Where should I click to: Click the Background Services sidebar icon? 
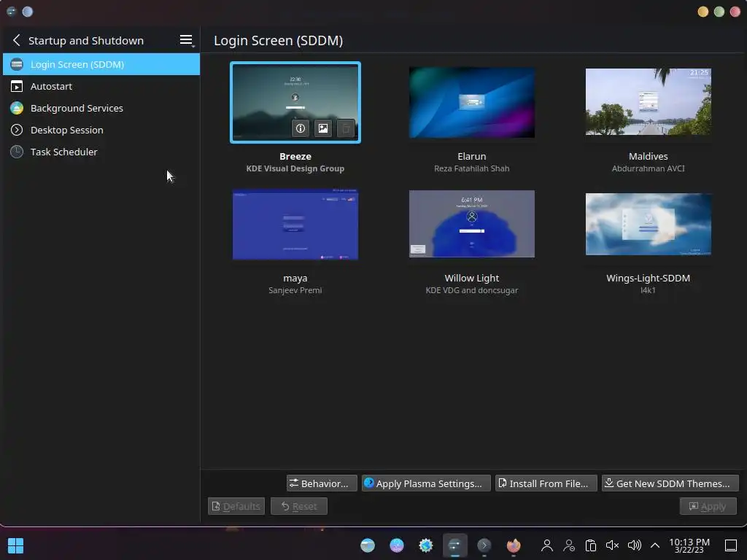[17, 108]
